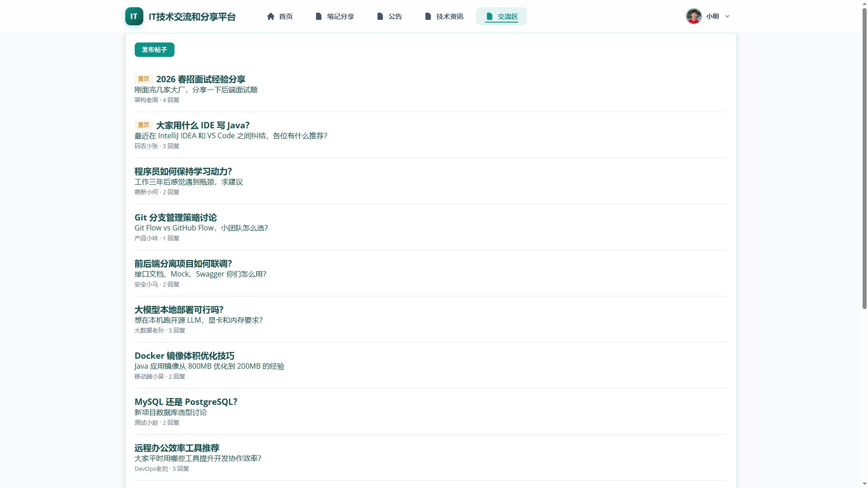Image resolution: width=868 pixels, height=488 pixels.
Task: Click the 置顶 badge on the IDE post
Action: click(x=143, y=125)
